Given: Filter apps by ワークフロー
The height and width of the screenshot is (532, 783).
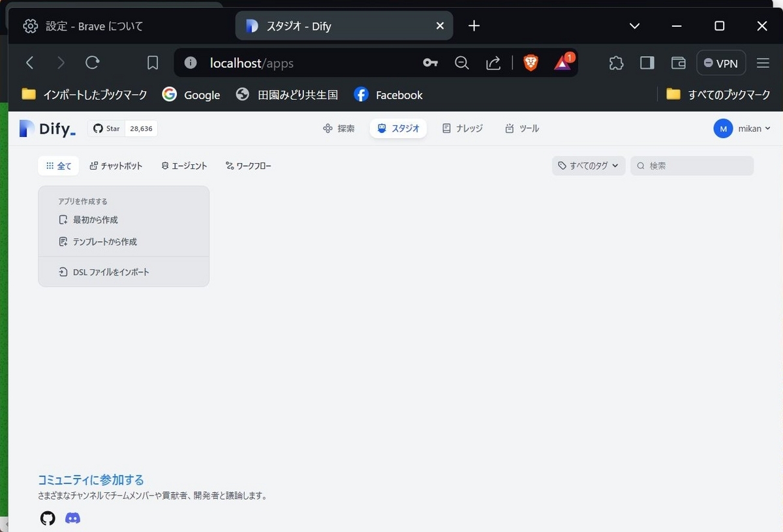Looking at the screenshot, I should pos(249,166).
